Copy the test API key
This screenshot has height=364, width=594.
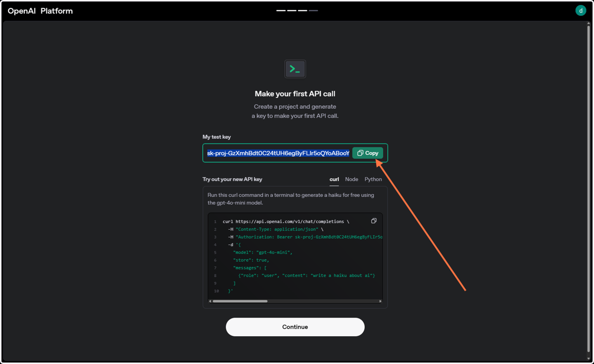(368, 153)
